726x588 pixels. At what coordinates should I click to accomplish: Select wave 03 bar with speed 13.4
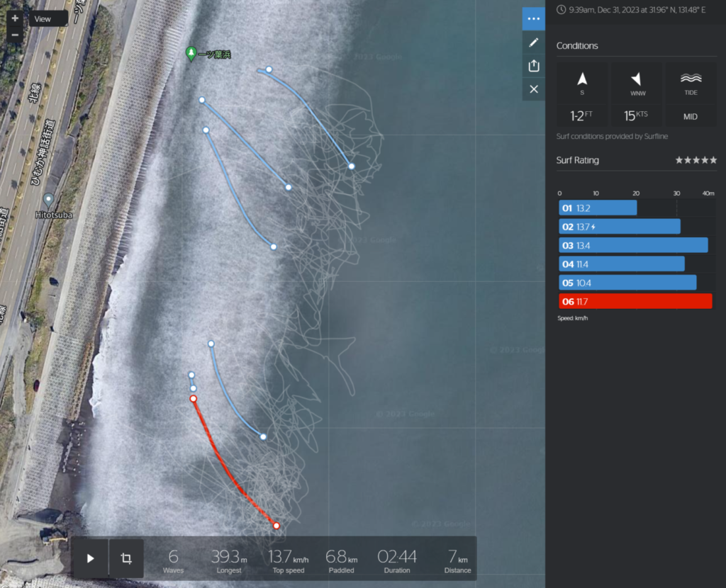pos(633,245)
